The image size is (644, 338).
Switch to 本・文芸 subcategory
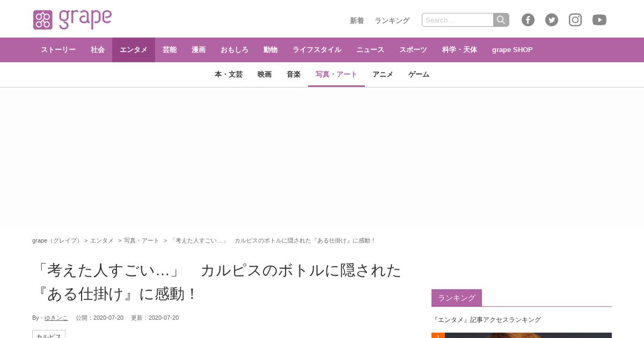(229, 75)
